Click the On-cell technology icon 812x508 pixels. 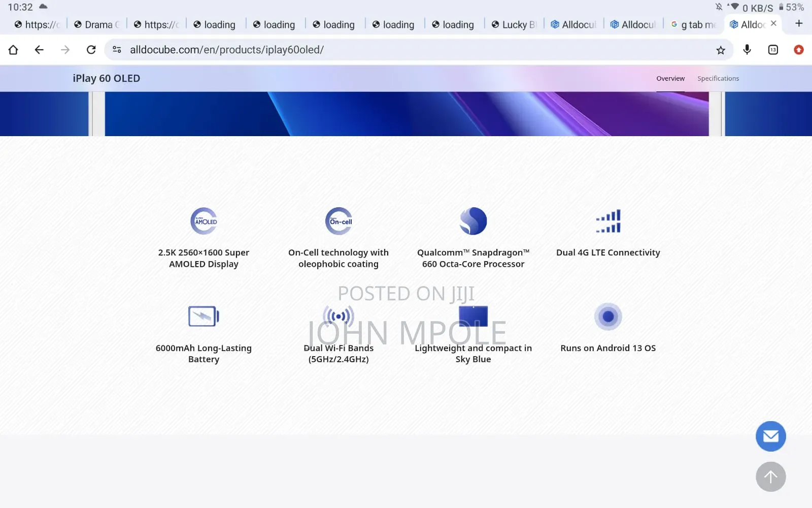point(339,221)
